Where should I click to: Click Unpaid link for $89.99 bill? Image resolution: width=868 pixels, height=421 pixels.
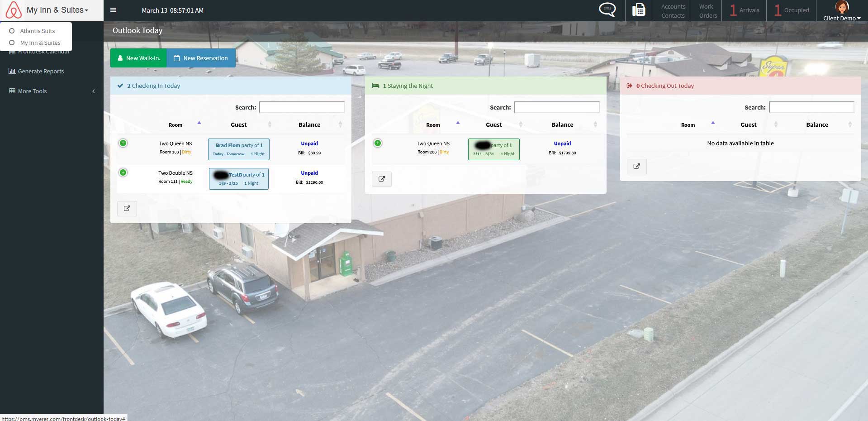click(x=309, y=144)
